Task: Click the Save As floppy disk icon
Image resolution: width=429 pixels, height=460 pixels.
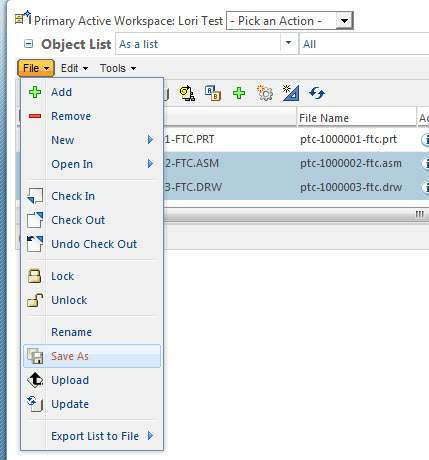Action: click(x=35, y=356)
